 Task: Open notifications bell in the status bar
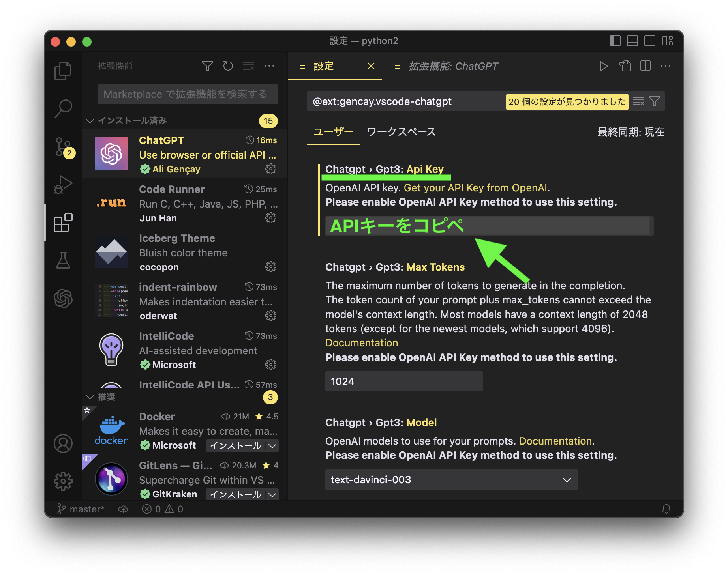click(666, 509)
